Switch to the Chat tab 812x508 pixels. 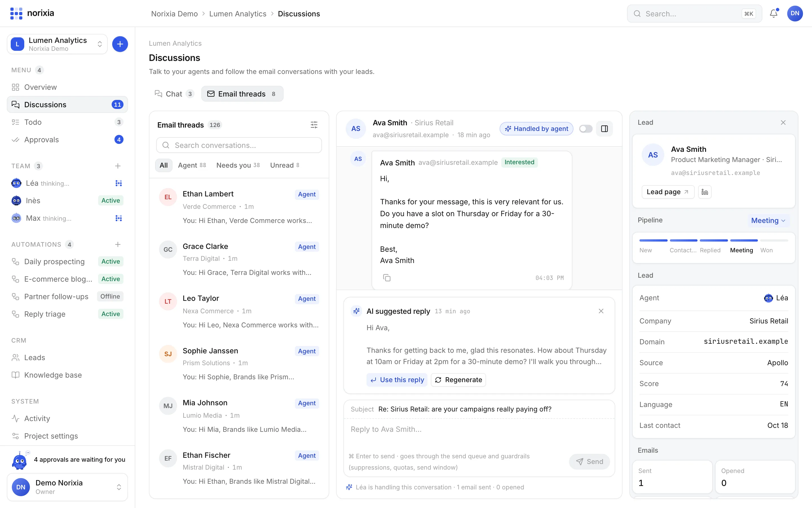(x=174, y=94)
